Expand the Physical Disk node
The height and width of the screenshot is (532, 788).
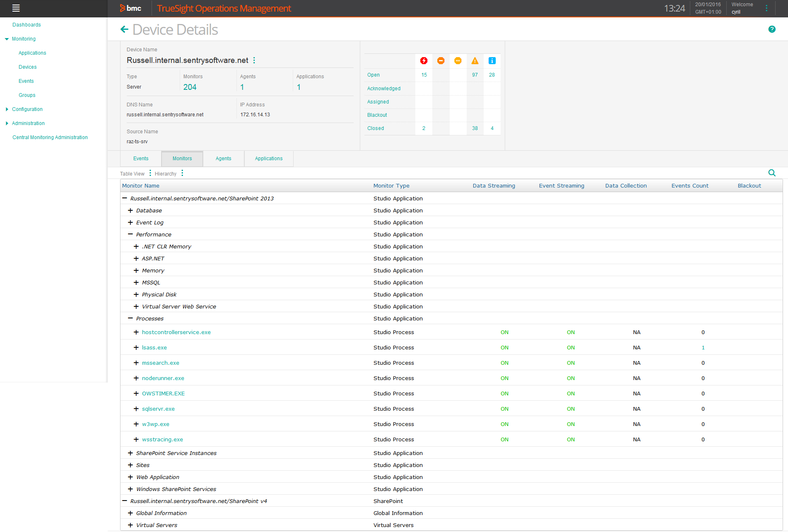point(136,294)
